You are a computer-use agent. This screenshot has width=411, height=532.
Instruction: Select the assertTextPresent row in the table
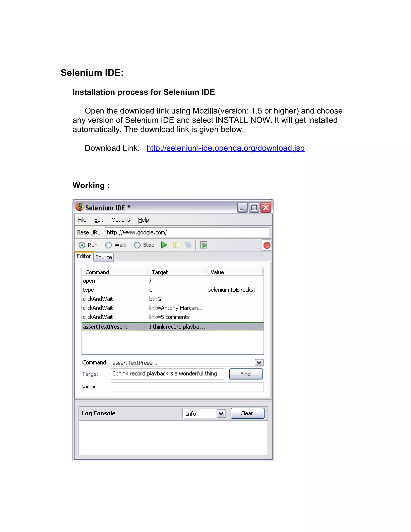(x=173, y=326)
